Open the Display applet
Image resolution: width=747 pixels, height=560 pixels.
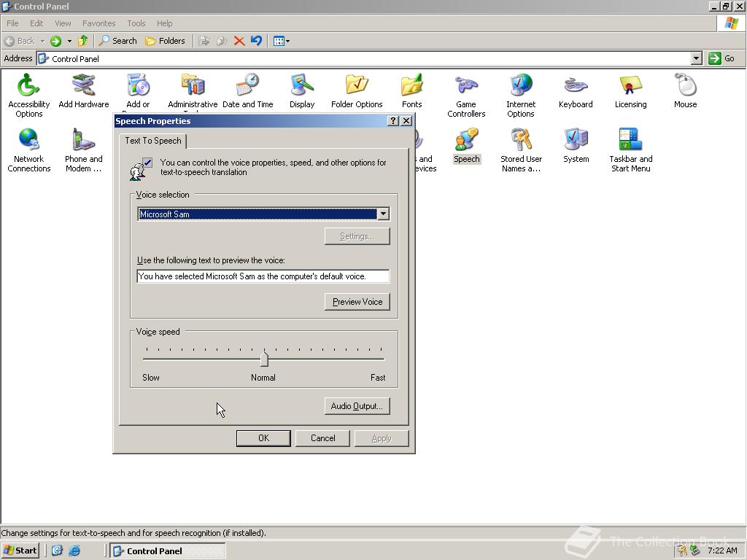[302, 91]
